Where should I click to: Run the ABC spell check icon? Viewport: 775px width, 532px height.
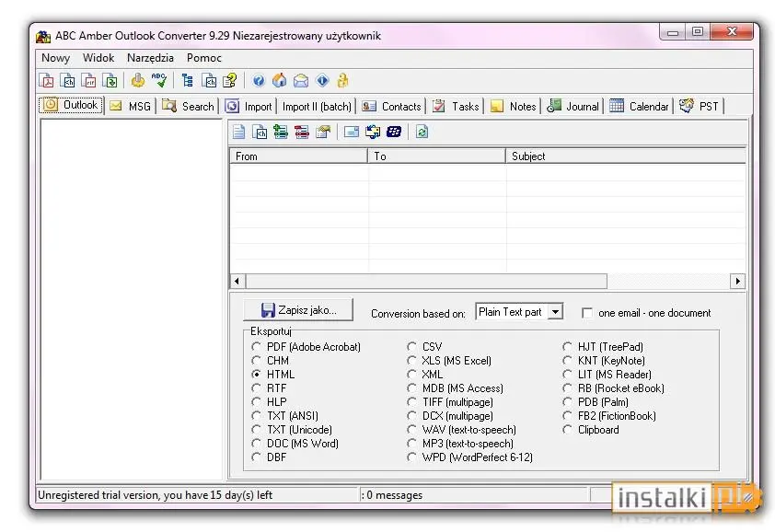(x=159, y=80)
